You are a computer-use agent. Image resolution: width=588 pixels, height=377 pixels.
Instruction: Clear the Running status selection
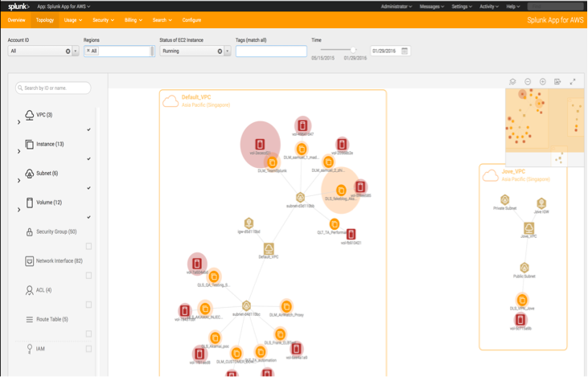click(x=220, y=51)
